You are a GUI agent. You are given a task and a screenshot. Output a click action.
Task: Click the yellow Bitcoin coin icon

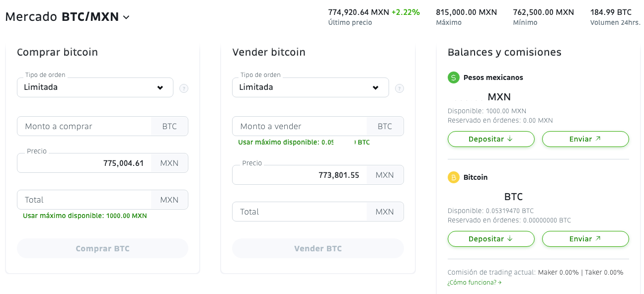point(453,177)
